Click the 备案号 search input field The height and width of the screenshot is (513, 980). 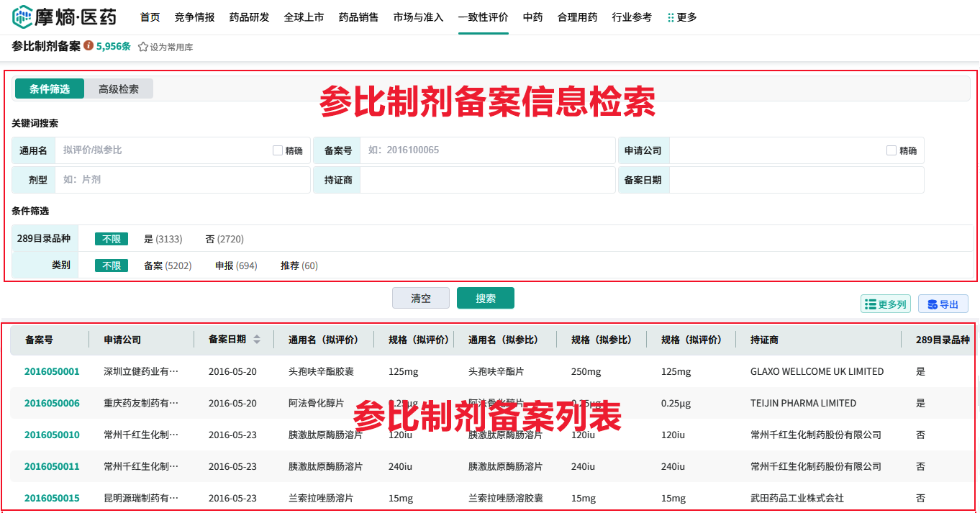click(x=487, y=150)
